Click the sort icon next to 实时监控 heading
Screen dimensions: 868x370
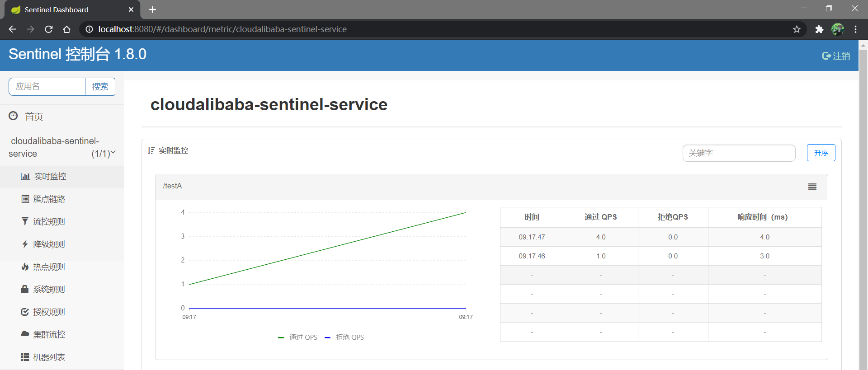click(x=151, y=150)
